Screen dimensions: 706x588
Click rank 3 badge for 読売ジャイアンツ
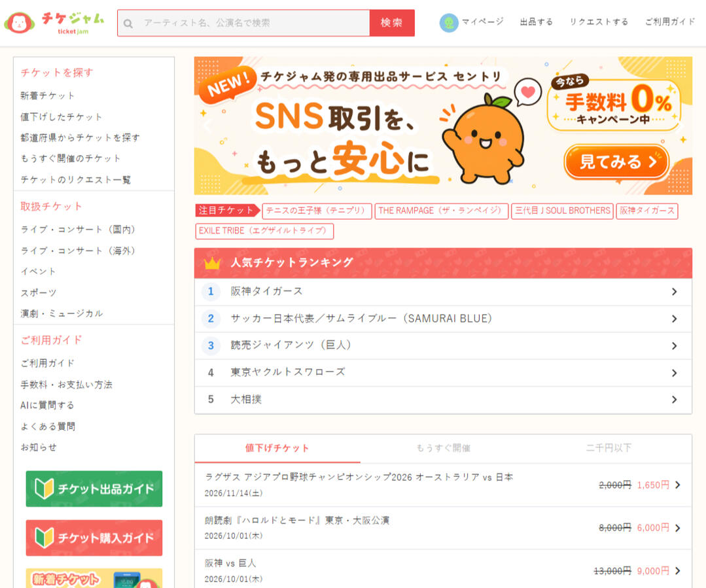[x=211, y=346]
